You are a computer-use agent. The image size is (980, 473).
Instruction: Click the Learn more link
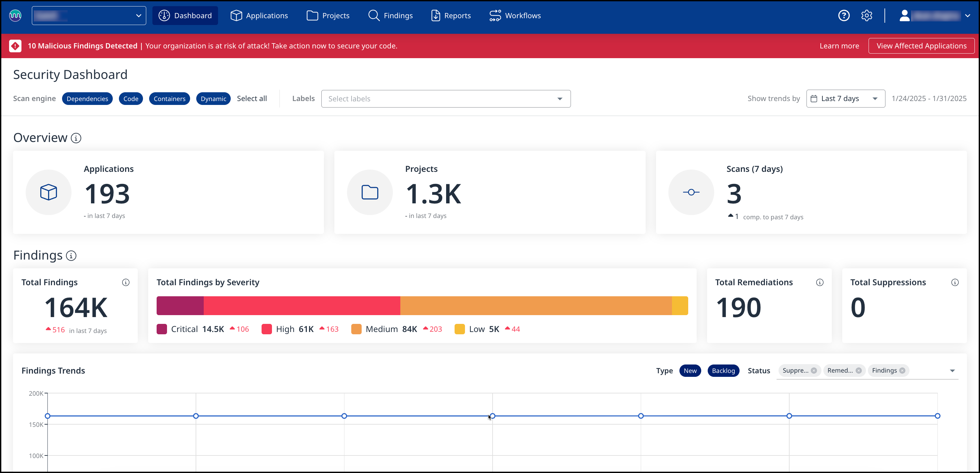(839, 45)
